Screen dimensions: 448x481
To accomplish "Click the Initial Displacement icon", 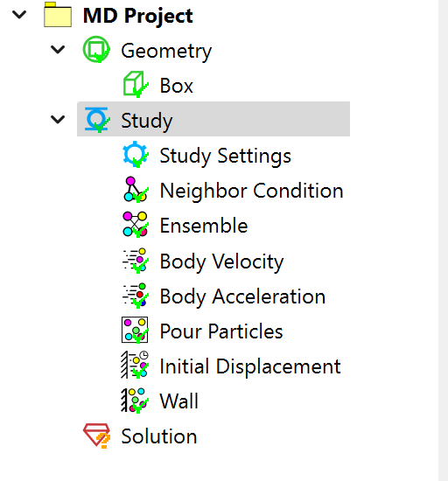I will pyautogui.click(x=135, y=365).
